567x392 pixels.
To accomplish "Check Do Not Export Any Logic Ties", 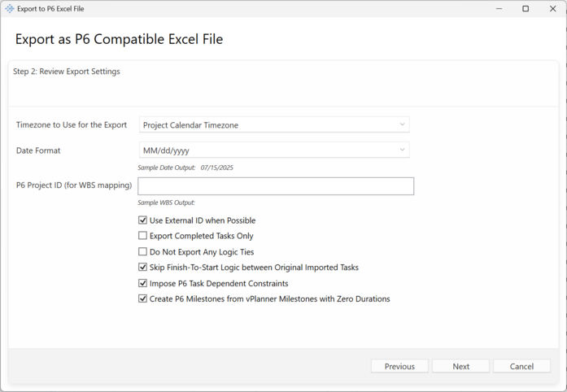I will [x=143, y=252].
